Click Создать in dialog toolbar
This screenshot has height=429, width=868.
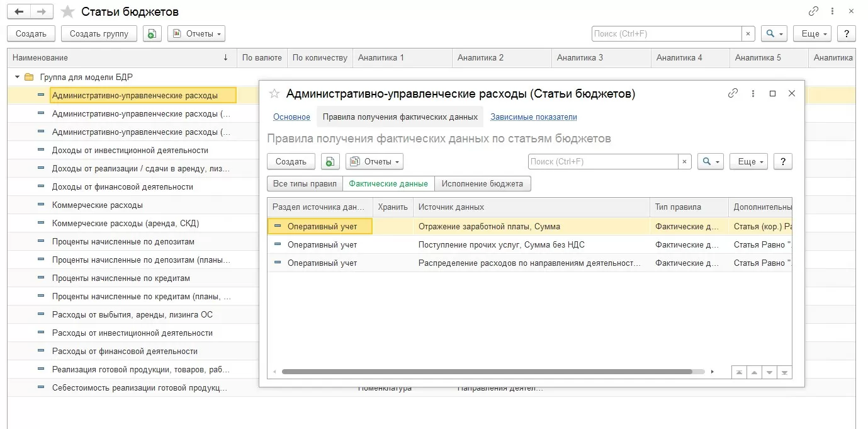(291, 162)
